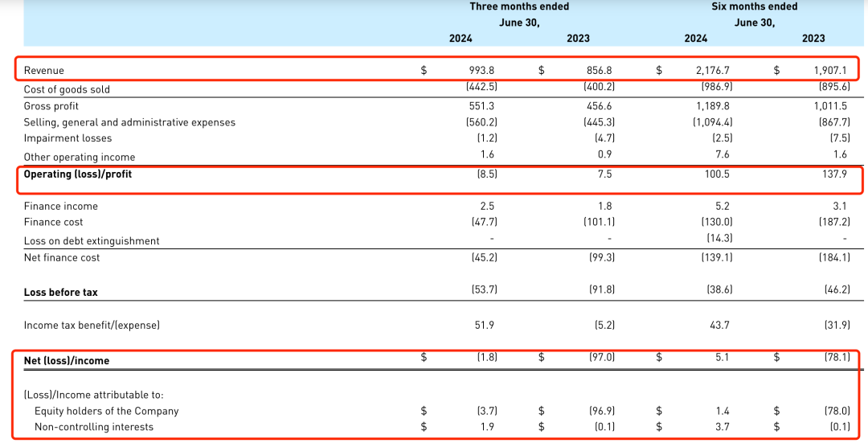Select the Other operating income label
Viewport: 868px width, 443px height.
pos(80,157)
